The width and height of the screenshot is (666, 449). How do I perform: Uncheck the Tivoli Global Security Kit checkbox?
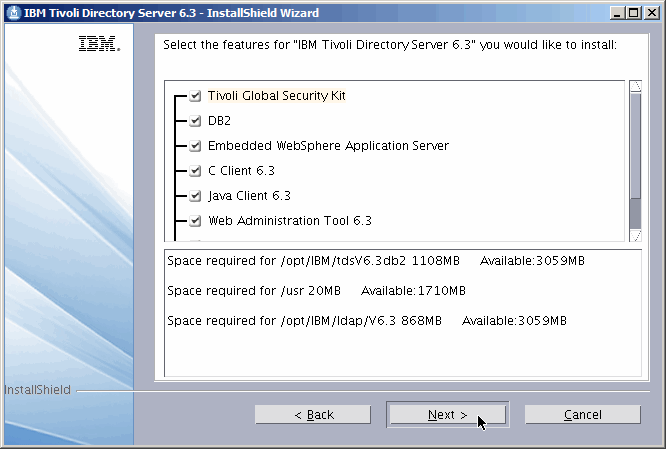pos(195,96)
